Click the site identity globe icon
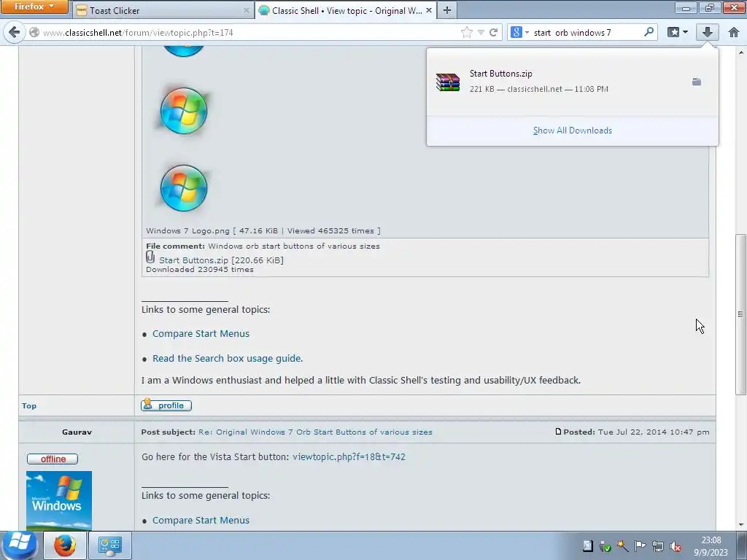The height and width of the screenshot is (560, 747). click(x=34, y=32)
